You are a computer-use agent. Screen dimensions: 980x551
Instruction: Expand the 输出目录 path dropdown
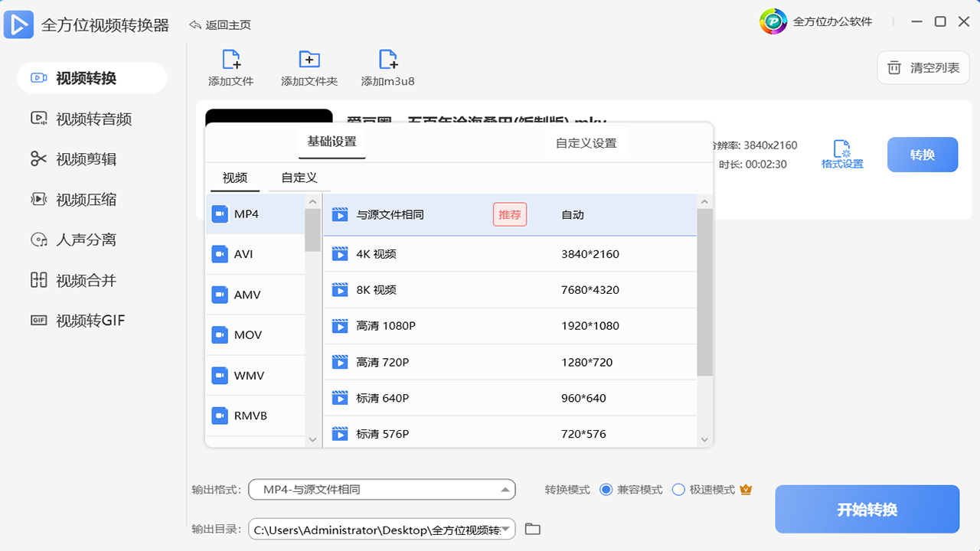click(507, 529)
